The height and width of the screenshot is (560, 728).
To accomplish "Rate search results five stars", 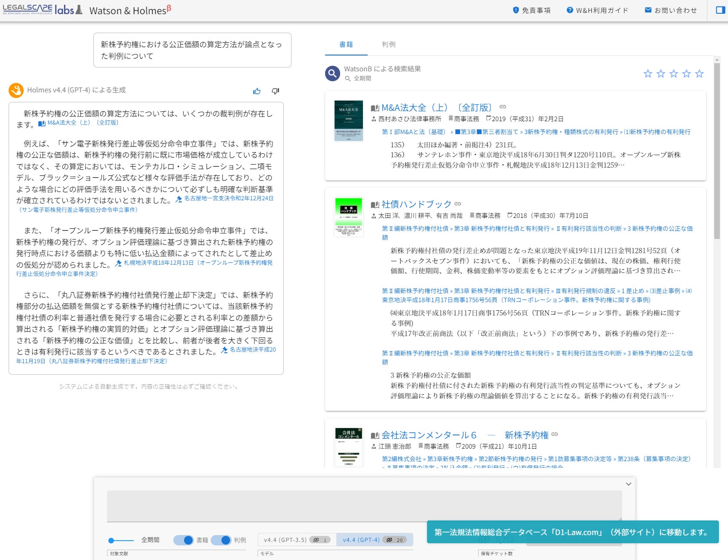I will tap(700, 73).
